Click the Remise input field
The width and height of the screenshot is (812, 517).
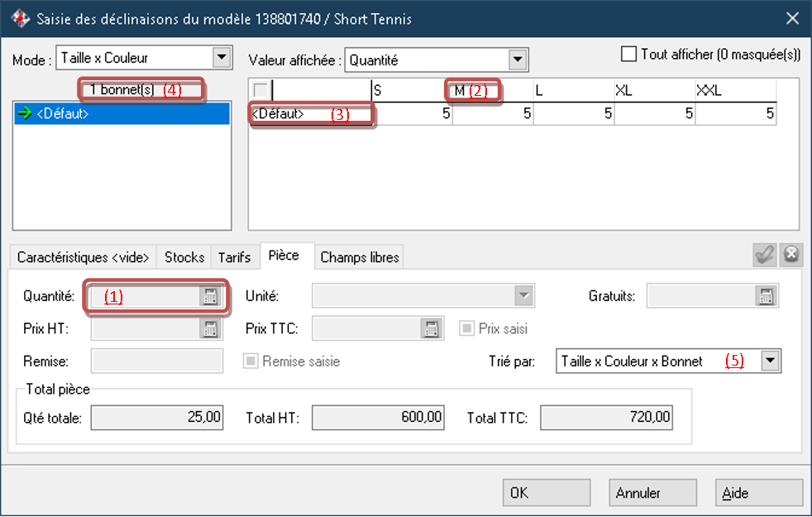[x=157, y=361]
